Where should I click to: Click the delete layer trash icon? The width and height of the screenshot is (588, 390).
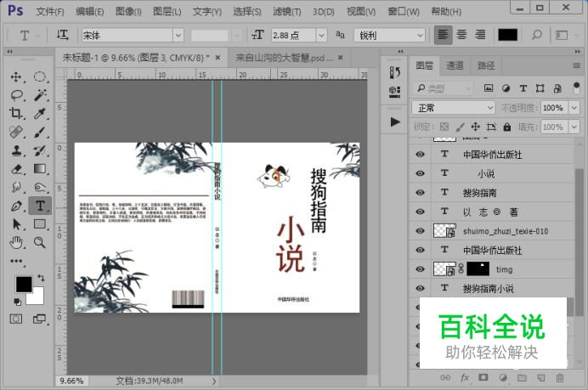pos(560,378)
